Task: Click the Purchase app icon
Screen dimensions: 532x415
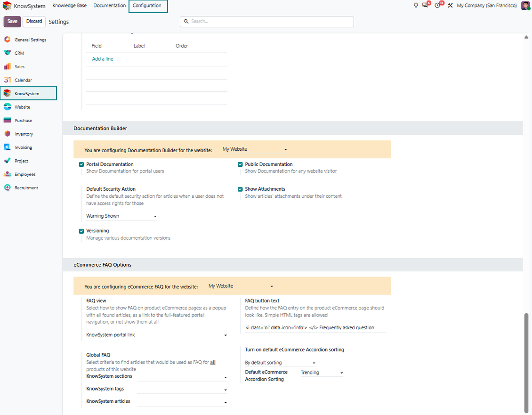Action: point(7,120)
